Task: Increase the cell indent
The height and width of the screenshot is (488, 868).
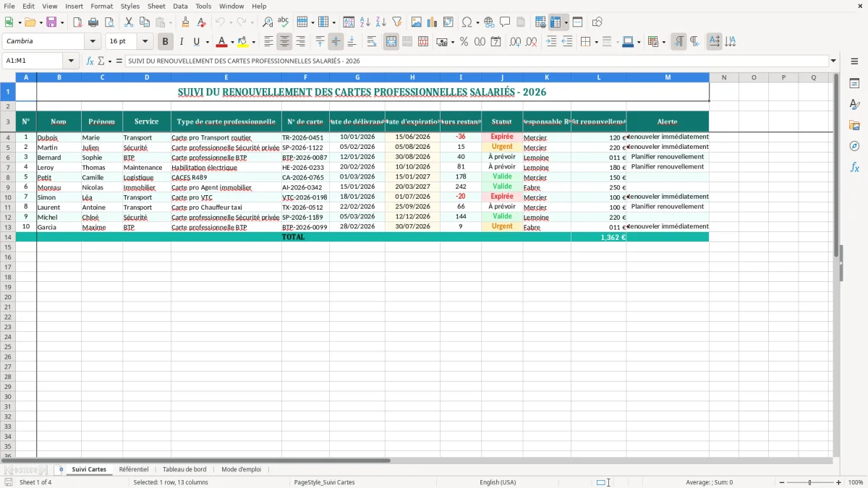Action: coord(551,42)
